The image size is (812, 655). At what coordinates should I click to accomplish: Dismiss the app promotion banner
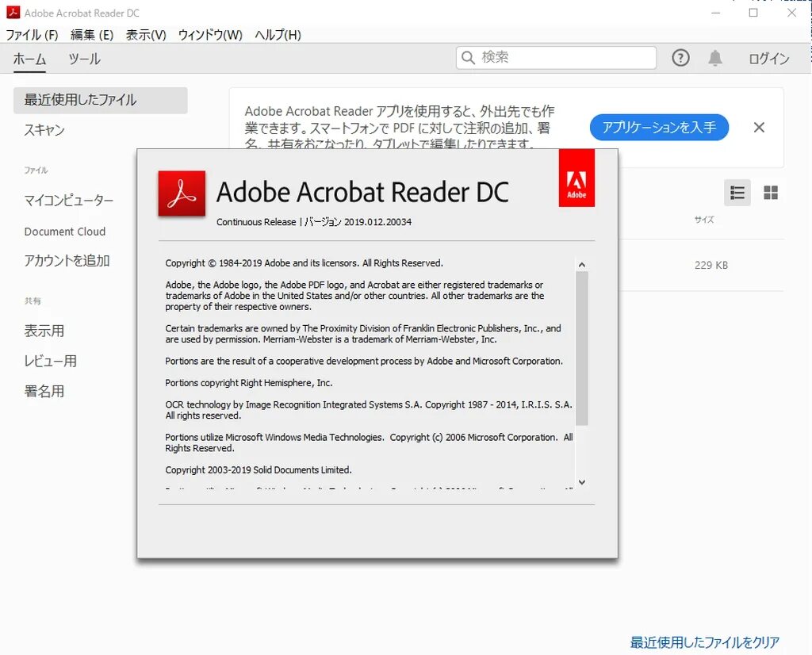[x=759, y=128]
